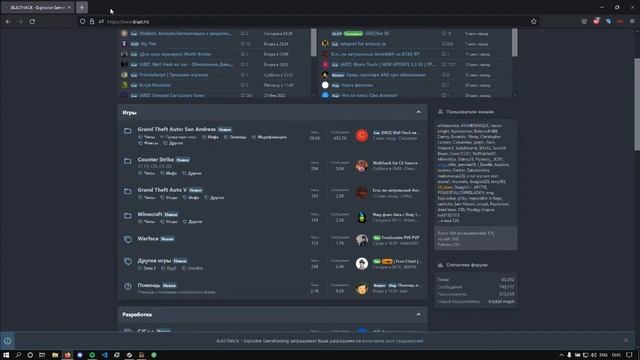Open the Script Manifest thread

pyautogui.click(x=155, y=85)
